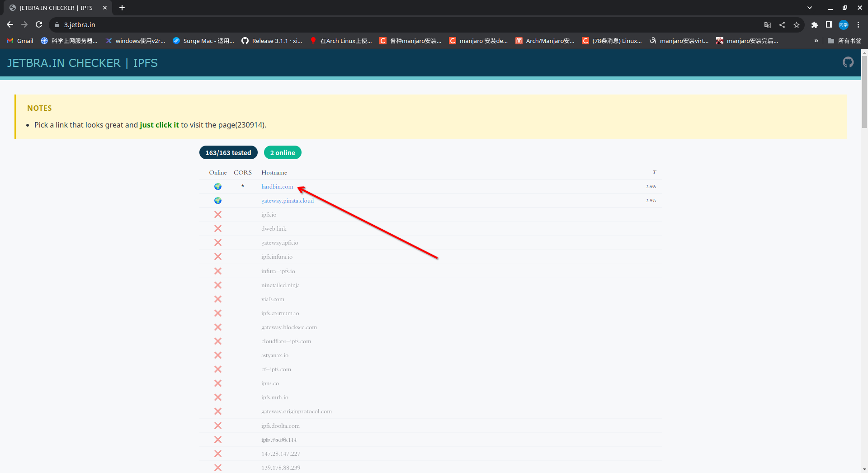Open the 各种manjaro安装 bookmark

[x=411, y=41]
